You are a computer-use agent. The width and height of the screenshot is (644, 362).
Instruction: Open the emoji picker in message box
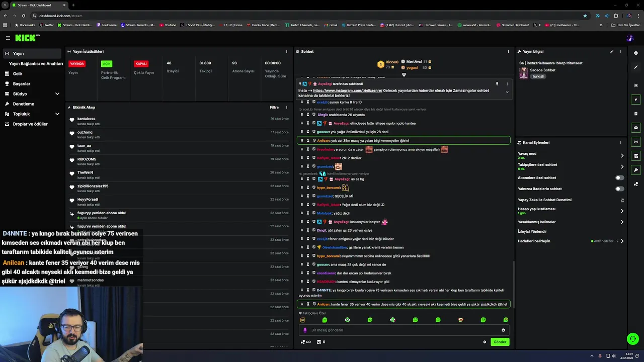coord(503,330)
